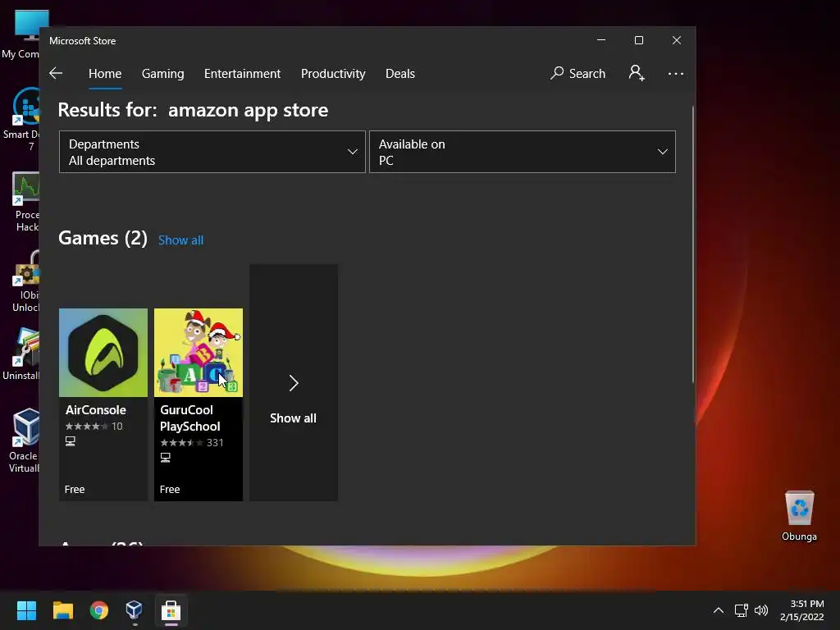The width and height of the screenshot is (840, 630).
Task: Minimize the Microsoft Store window
Action: [601, 41]
